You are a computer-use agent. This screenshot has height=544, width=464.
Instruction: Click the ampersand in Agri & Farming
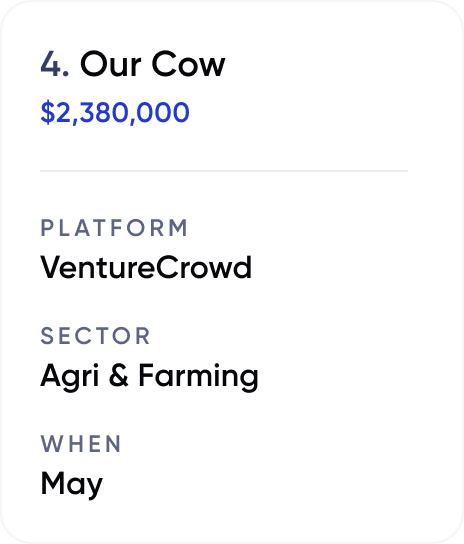[x=119, y=375]
